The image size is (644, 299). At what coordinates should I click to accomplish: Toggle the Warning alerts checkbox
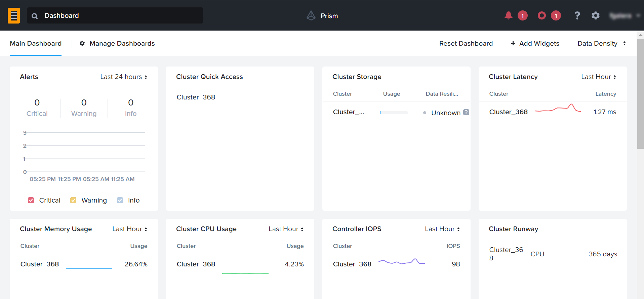tap(73, 200)
